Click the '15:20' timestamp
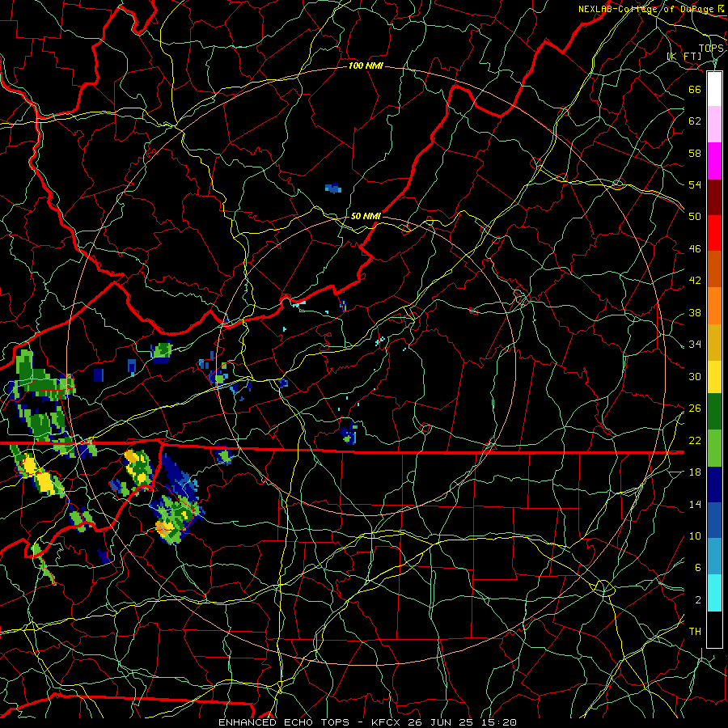This screenshot has width=728, height=728. coord(499,722)
